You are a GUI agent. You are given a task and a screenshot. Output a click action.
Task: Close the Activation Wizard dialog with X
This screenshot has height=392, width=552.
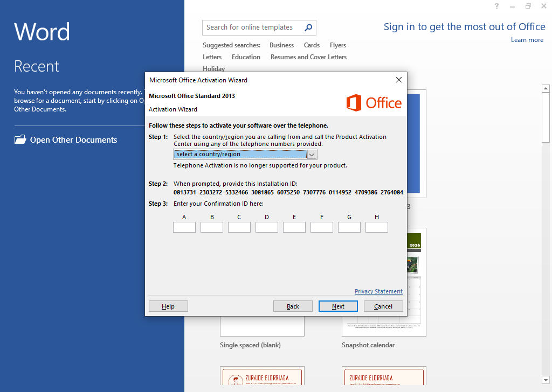(x=398, y=80)
